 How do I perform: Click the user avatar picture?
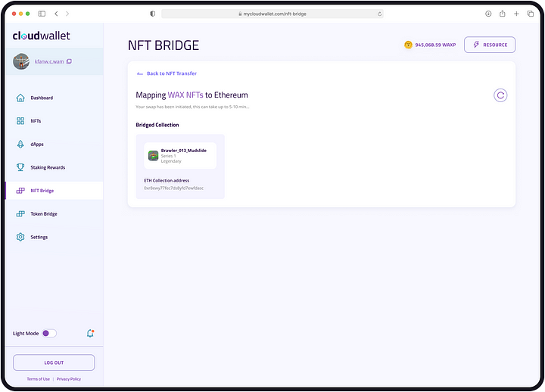[x=21, y=61]
